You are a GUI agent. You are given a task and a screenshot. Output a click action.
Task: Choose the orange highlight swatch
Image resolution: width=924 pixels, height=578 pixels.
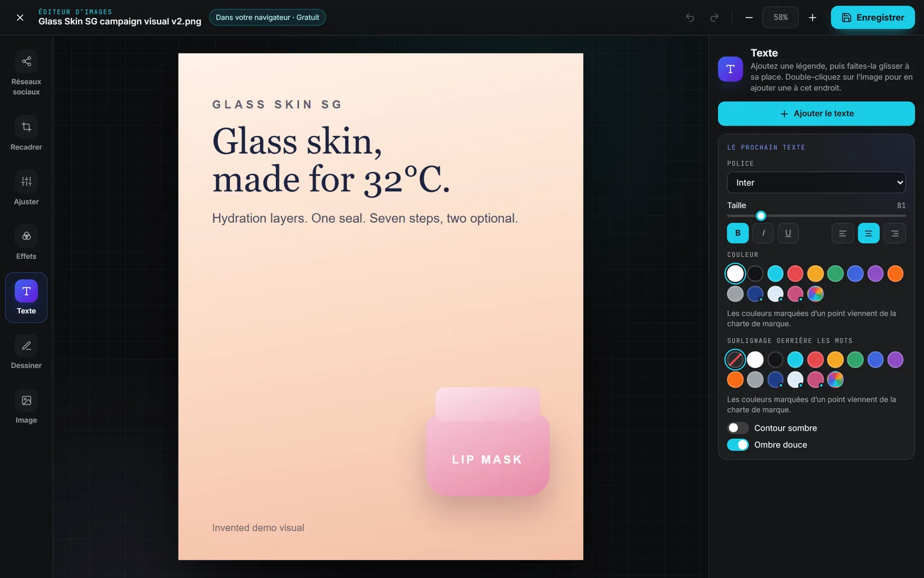point(735,379)
